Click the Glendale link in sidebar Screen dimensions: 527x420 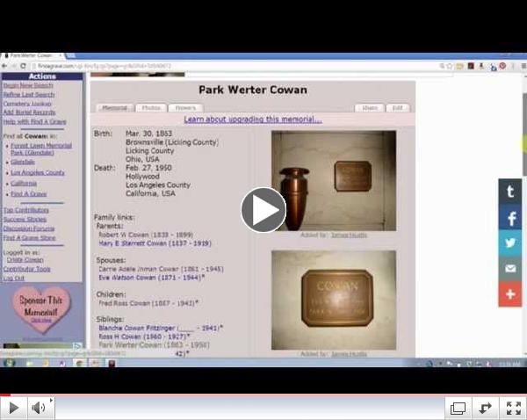click(x=23, y=162)
